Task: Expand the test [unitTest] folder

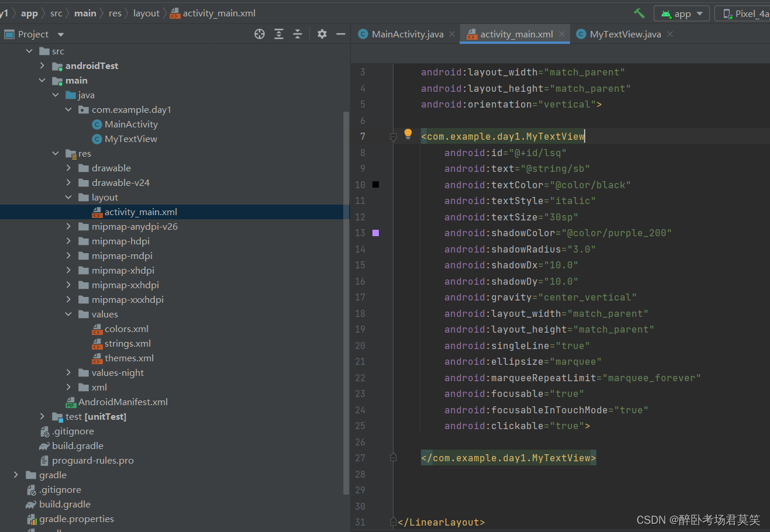Action: point(42,416)
